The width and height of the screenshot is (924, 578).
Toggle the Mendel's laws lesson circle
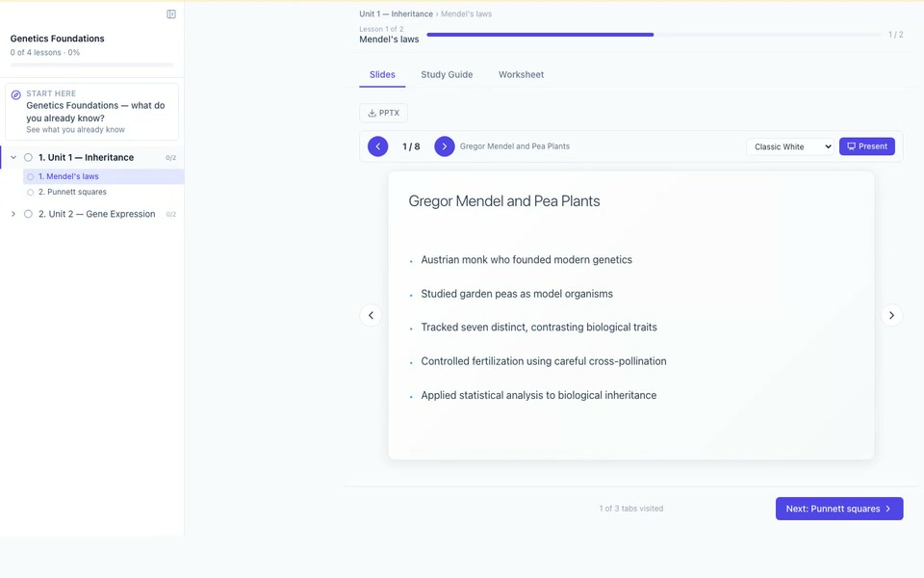click(x=31, y=176)
